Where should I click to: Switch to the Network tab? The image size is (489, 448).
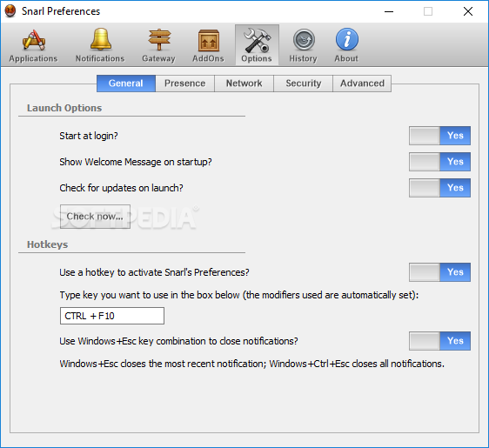coord(244,84)
